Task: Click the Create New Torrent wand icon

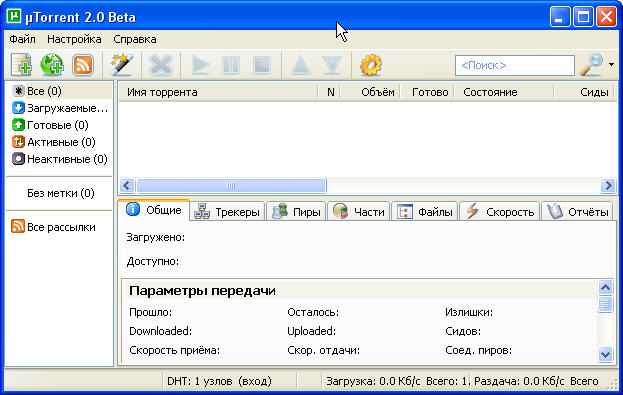Action: coord(121,65)
